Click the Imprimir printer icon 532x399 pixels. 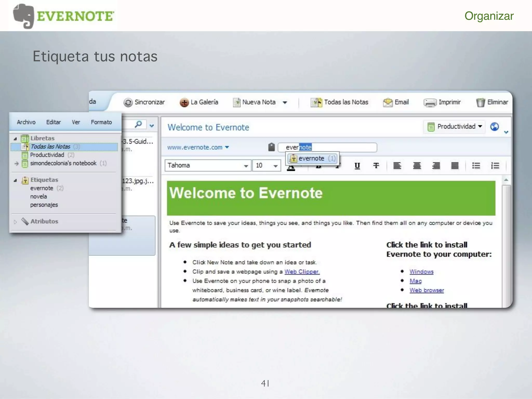pyautogui.click(x=430, y=103)
